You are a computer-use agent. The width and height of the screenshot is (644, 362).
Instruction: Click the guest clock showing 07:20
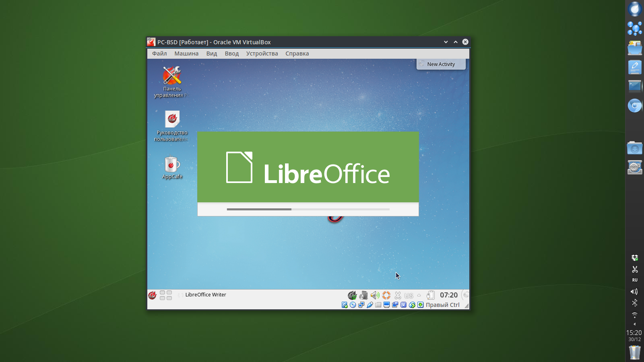tap(449, 295)
